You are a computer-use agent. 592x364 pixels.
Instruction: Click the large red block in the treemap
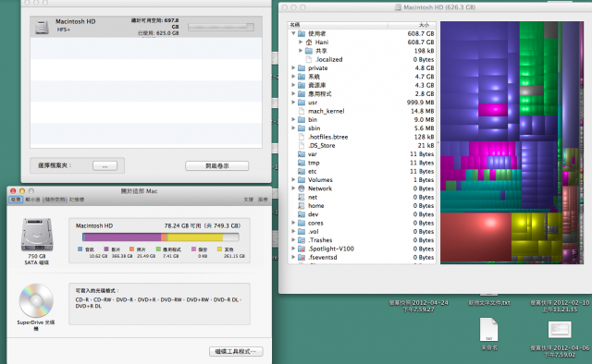click(475, 237)
